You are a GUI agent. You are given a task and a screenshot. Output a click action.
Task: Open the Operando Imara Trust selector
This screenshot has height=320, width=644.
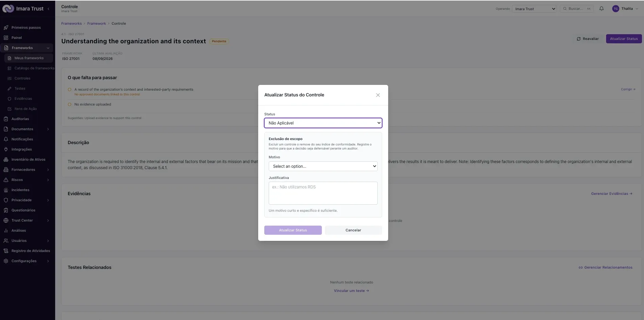534,9
